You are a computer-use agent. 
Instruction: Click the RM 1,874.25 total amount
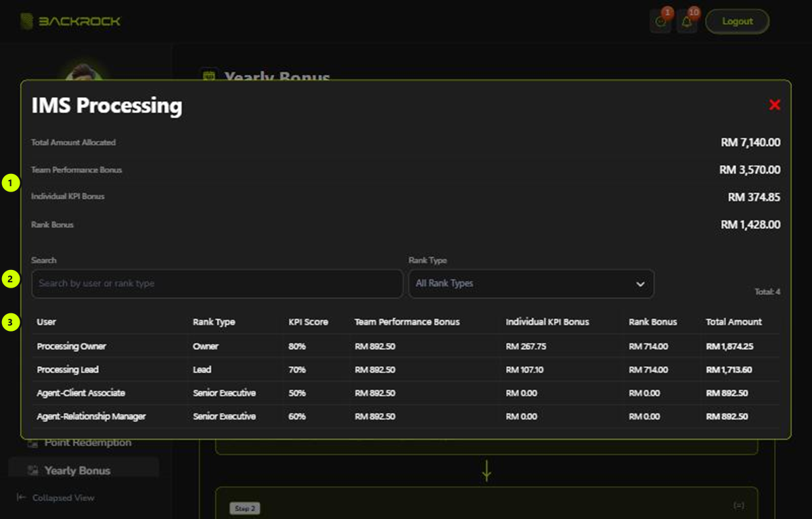click(x=729, y=346)
